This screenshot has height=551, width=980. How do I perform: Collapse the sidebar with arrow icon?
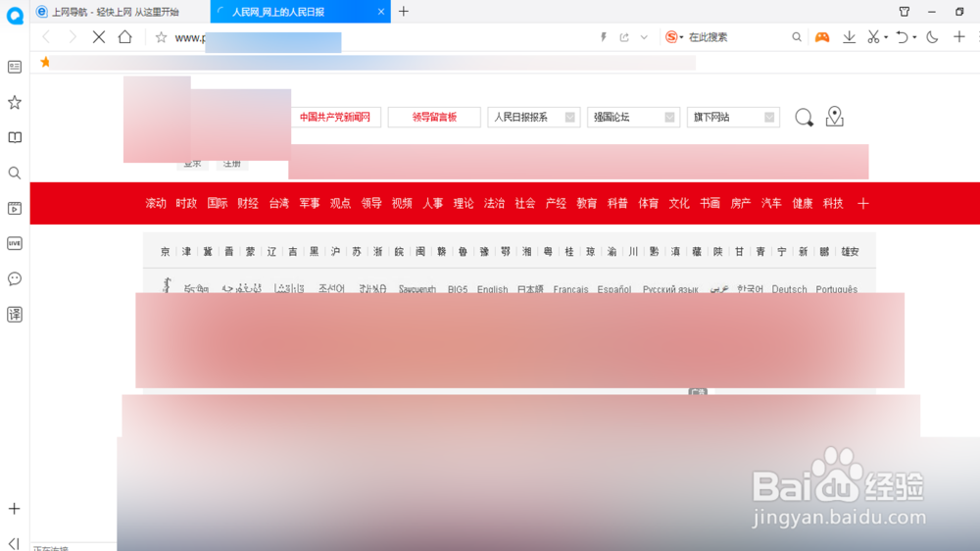click(15, 543)
